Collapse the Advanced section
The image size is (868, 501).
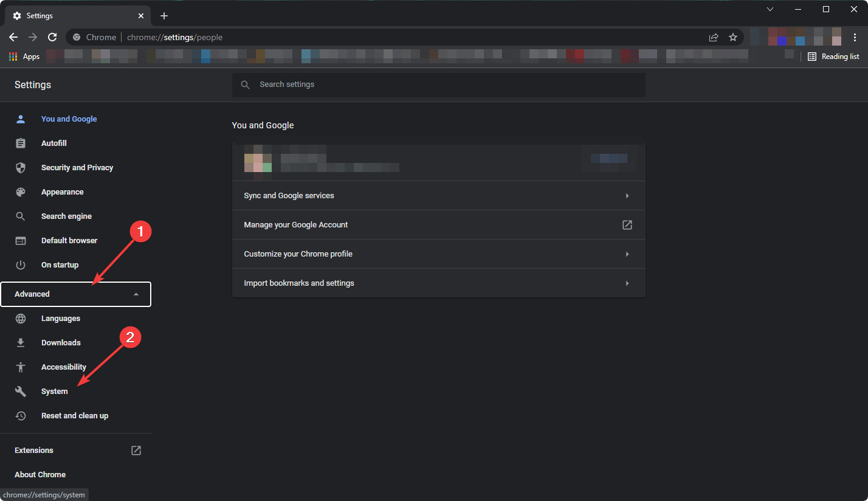(x=76, y=294)
